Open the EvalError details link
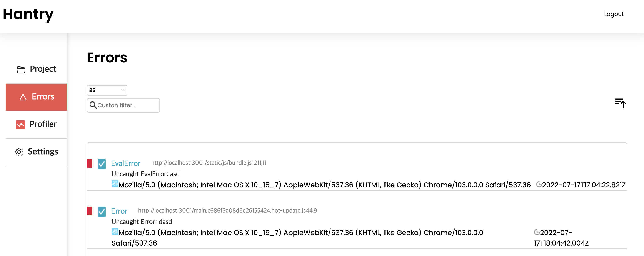Screen dimensions: 644x256 point(125,163)
